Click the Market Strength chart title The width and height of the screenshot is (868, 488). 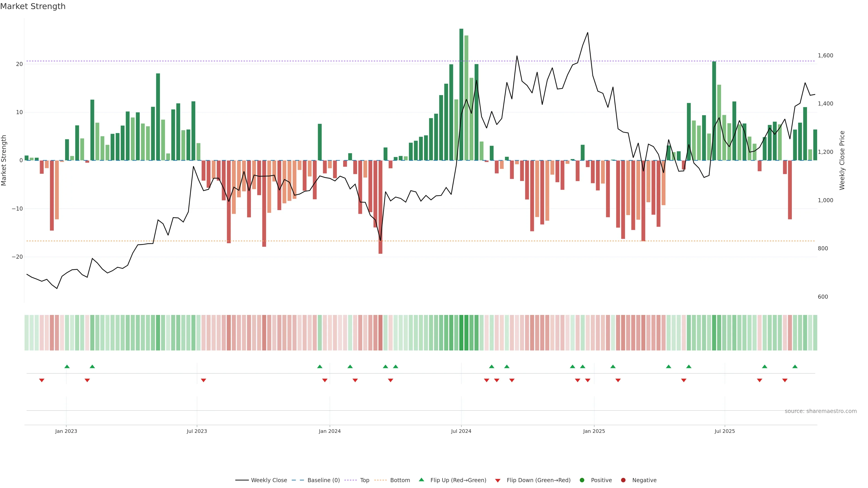tap(33, 6)
